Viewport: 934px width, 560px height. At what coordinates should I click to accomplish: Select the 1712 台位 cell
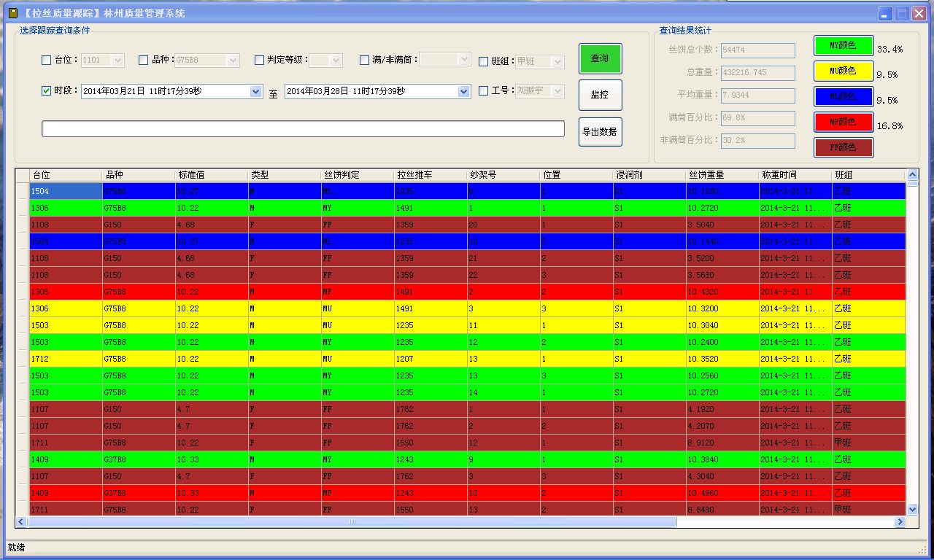[66, 359]
